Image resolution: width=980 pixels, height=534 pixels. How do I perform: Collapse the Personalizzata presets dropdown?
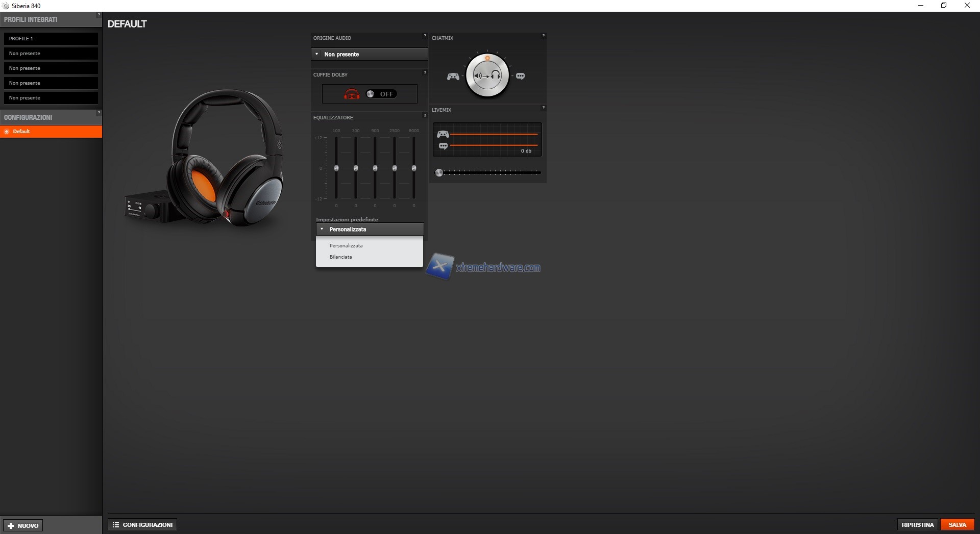[370, 229]
